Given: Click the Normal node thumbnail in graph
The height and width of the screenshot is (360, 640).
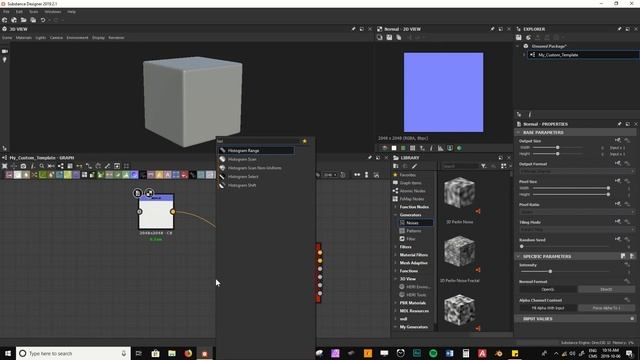Looking at the screenshot, I should click(x=156, y=212).
